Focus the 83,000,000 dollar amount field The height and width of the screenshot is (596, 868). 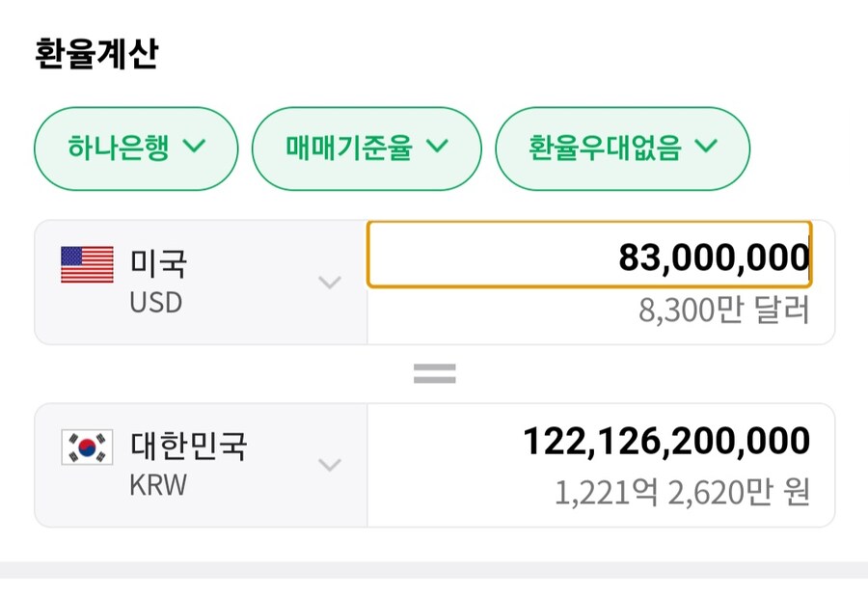pos(588,256)
